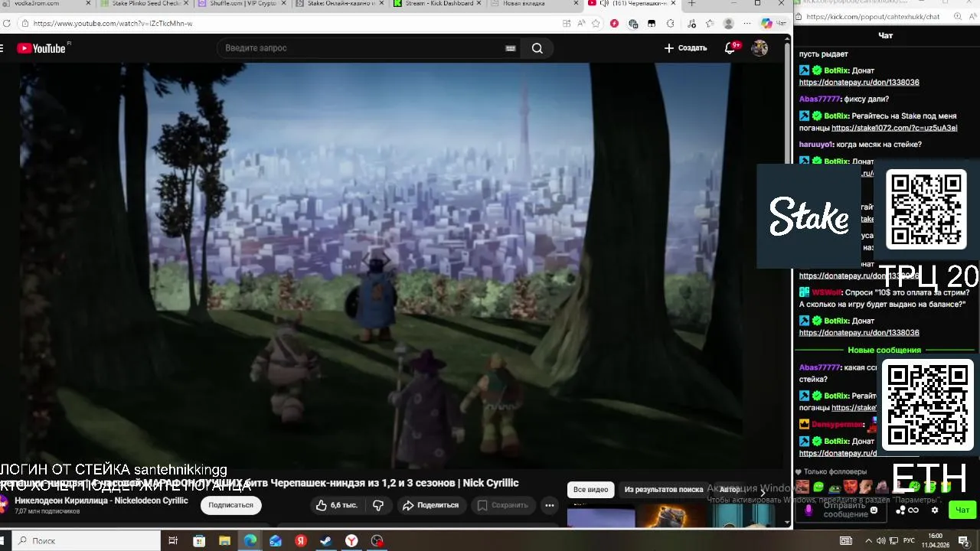Open Steam from the taskbar
Screen dimensions: 980x551
coord(326,541)
